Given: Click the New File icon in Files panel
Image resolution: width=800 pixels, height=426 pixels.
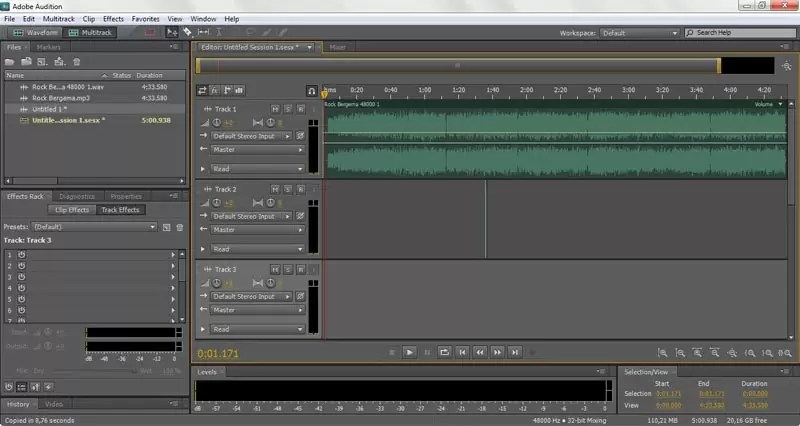Looking at the screenshot, I should [x=42, y=62].
